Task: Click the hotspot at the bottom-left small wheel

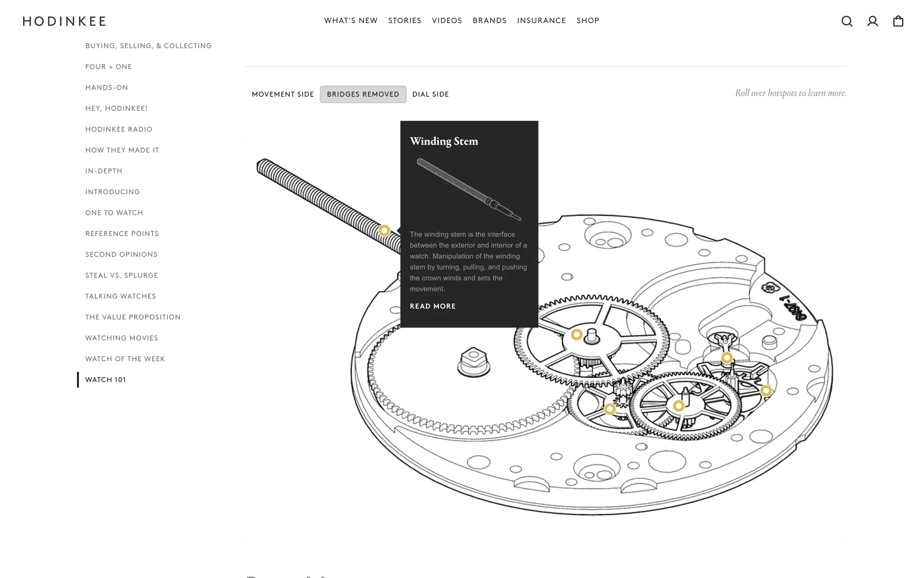Action: tap(610, 409)
